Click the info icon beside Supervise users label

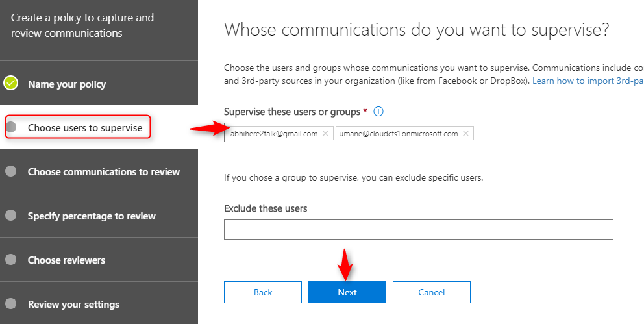[x=378, y=111]
